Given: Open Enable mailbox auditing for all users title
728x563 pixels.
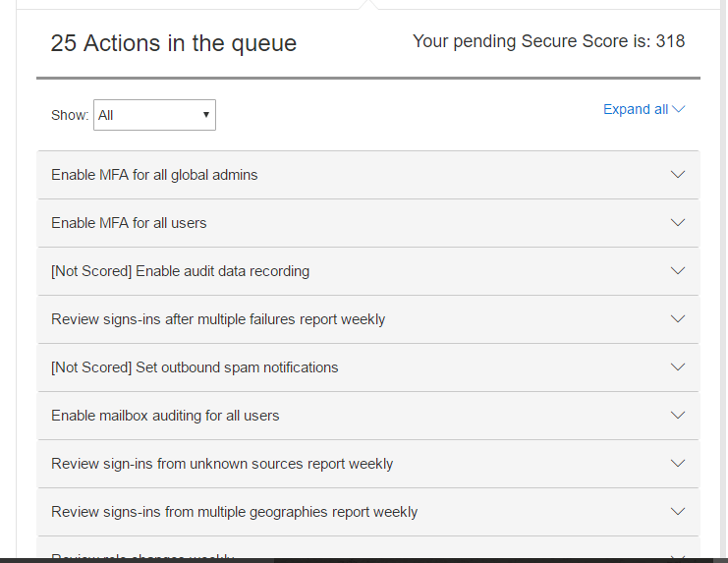Looking at the screenshot, I should tap(165, 416).
